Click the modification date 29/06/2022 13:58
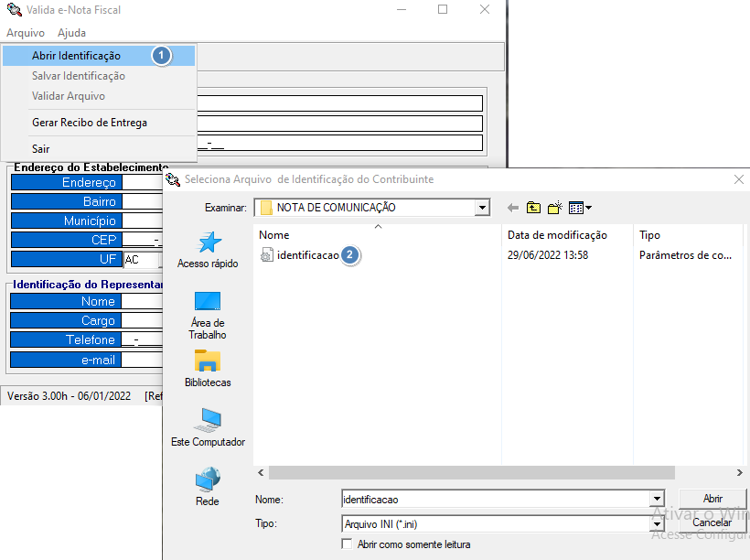 point(548,255)
